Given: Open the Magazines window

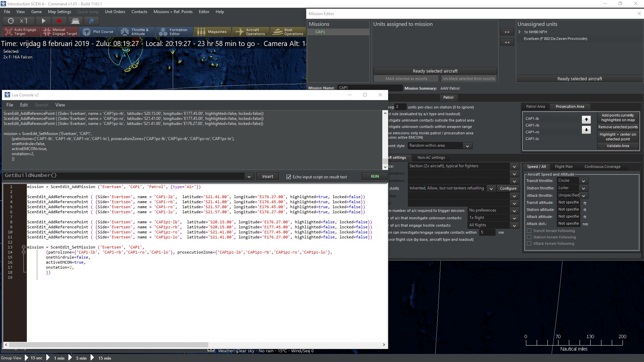Looking at the screenshot, I should pyautogui.click(x=212, y=32).
